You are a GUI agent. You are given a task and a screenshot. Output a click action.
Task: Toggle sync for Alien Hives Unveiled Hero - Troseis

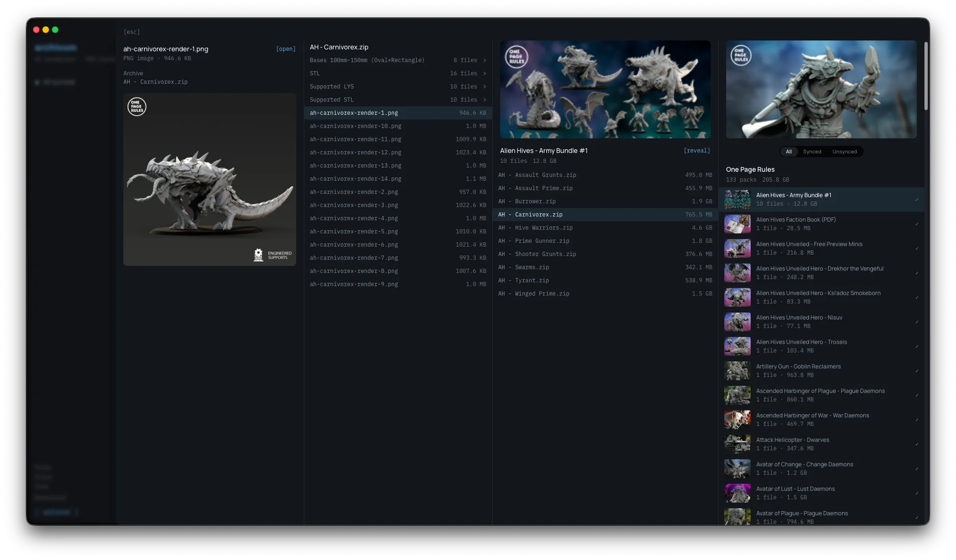[x=916, y=347]
